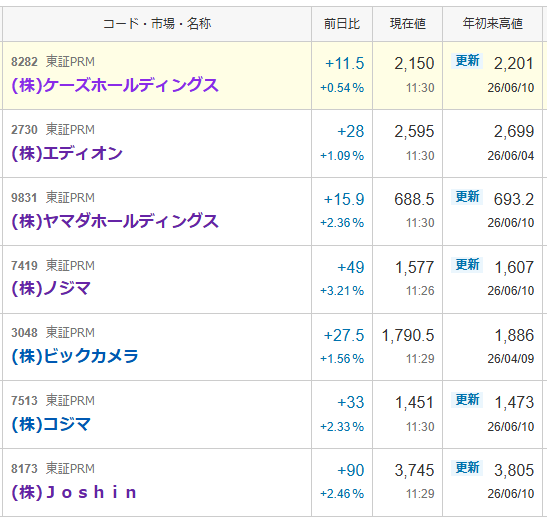The height and width of the screenshot is (520, 547).
Task: Click current price 2,595
Action: tap(414, 132)
